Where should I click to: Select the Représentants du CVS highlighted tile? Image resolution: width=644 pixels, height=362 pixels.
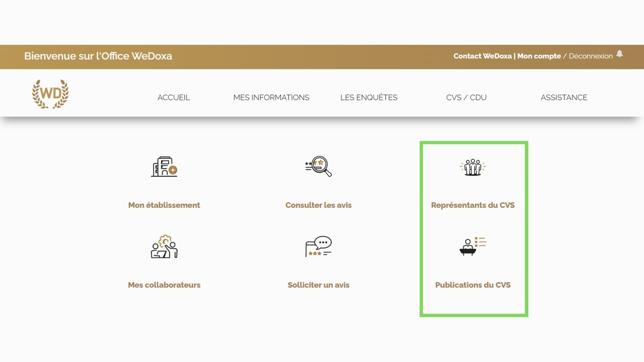click(x=473, y=205)
